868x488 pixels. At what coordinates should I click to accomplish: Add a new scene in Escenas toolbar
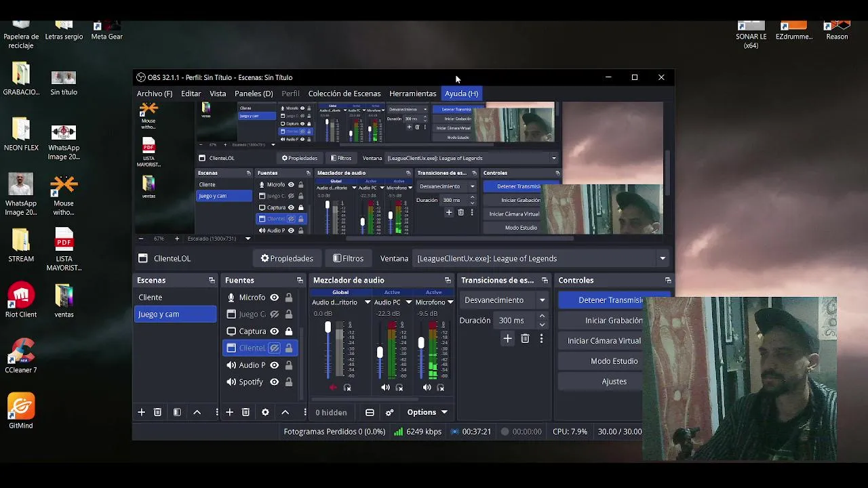142,412
